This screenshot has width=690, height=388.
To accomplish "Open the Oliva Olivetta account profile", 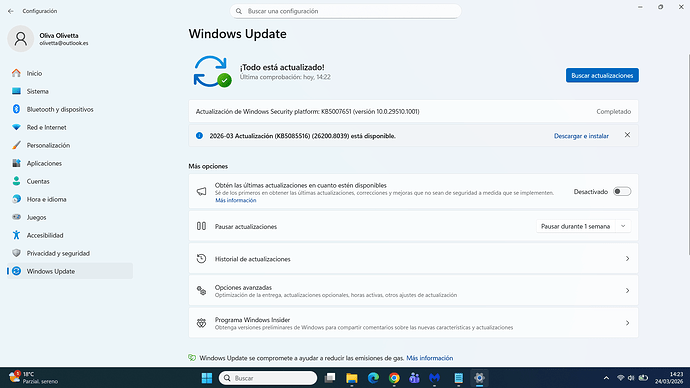I will (48, 39).
